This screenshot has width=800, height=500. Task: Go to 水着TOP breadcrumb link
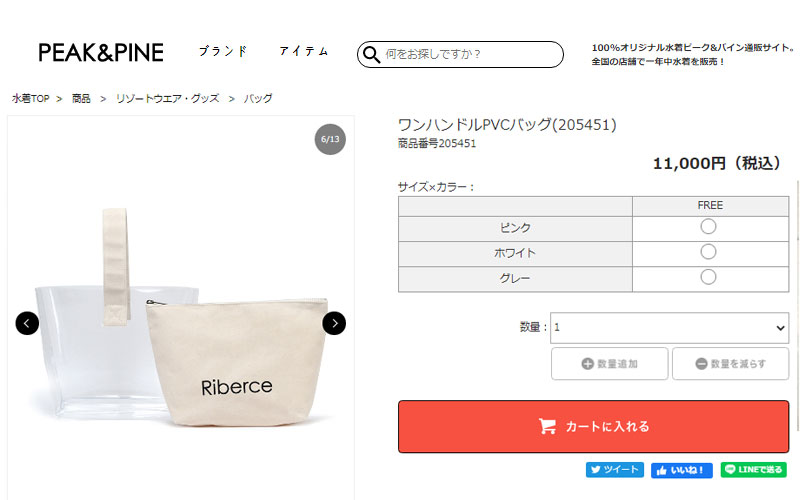(31, 99)
